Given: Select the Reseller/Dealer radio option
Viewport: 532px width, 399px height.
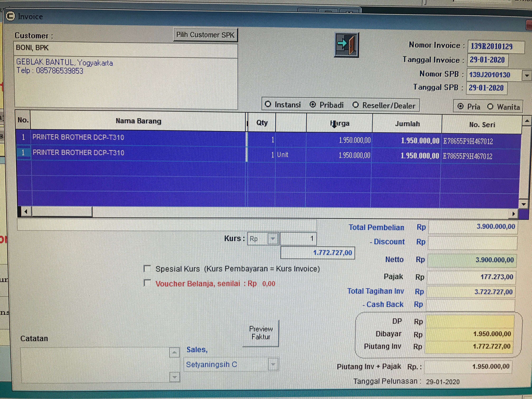Looking at the screenshot, I should coord(356,105).
